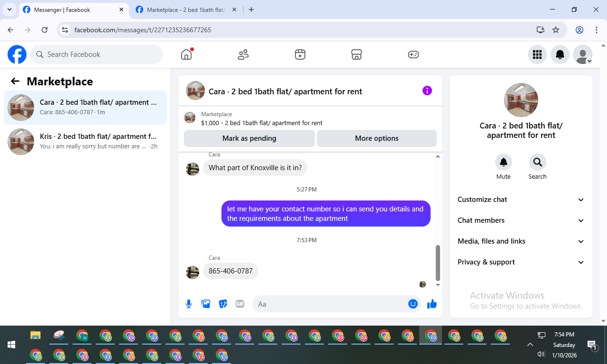Click the browser address bar URL

coord(143,30)
